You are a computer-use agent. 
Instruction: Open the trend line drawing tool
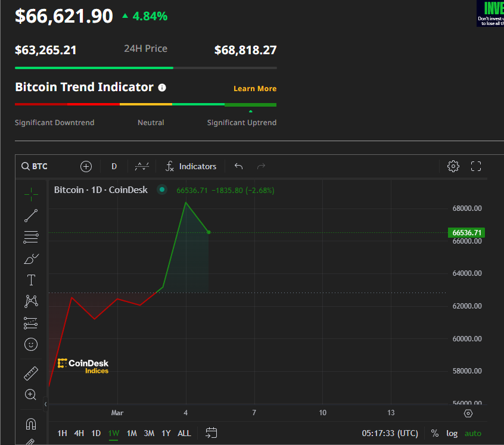31,216
